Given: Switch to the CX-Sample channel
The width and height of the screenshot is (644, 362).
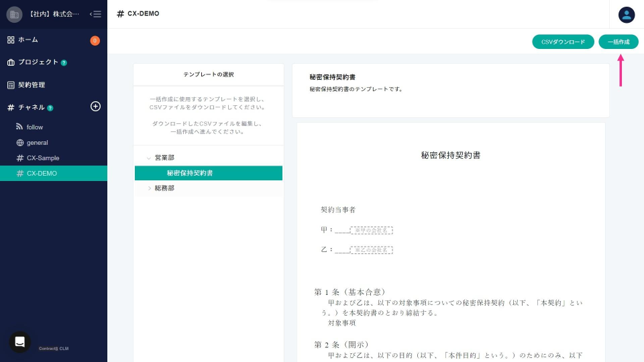Looking at the screenshot, I should (43, 158).
